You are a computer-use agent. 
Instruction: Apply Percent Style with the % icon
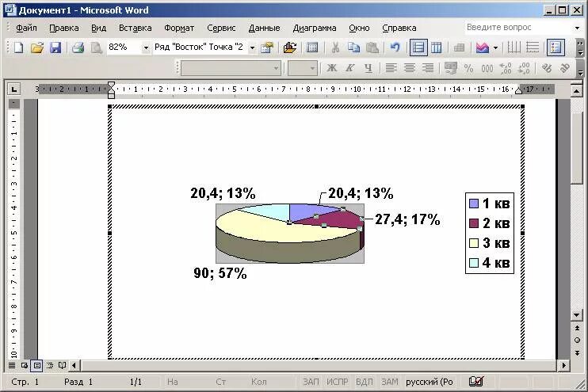click(469, 68)
